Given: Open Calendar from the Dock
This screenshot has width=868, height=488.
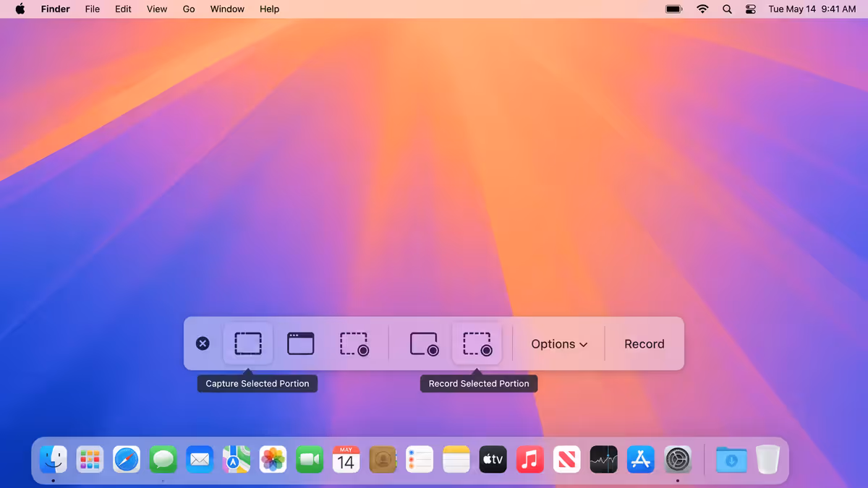Looking at the screenshot, I should pos(346,459).
